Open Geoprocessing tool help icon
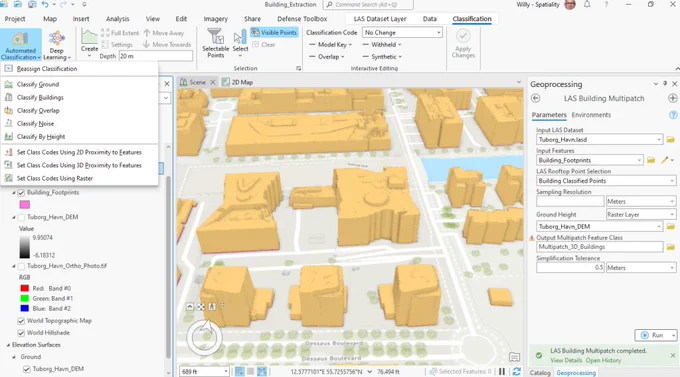Viewport: 680px width, 377px height. tap(673, 115)
